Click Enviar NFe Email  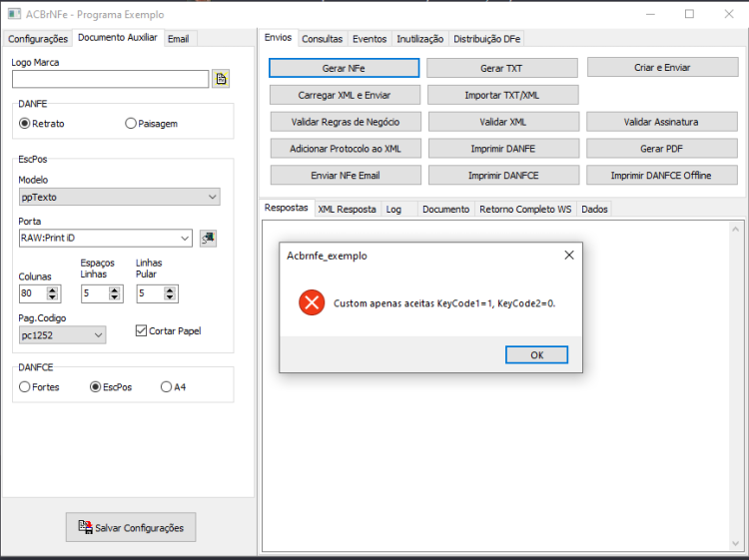click(346, 176)
